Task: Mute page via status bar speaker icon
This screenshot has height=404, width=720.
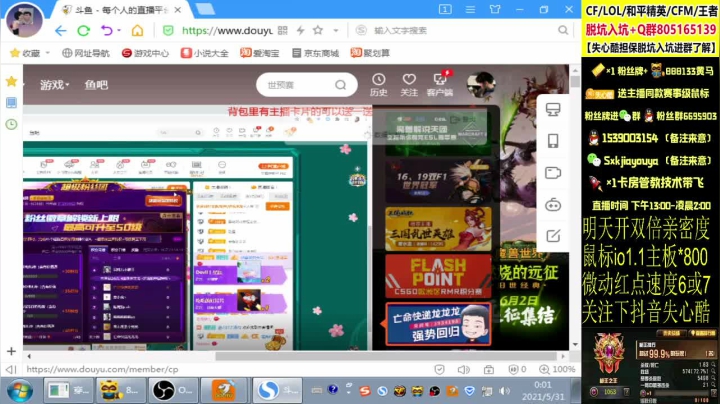Action: point(464,370)
